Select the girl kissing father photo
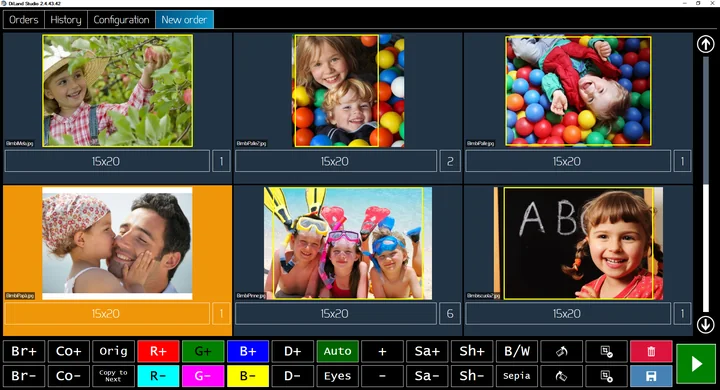This screenshot has height=390, width=720. [x=117, y=243]
